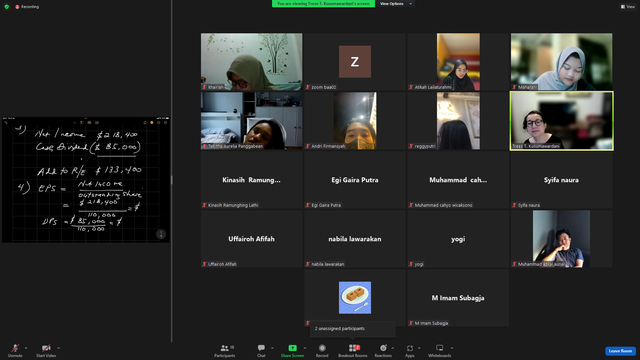Select the Muhammad cahyo wicaksono tile
This screenshot has width=640, height=360.
coord(458,180)
